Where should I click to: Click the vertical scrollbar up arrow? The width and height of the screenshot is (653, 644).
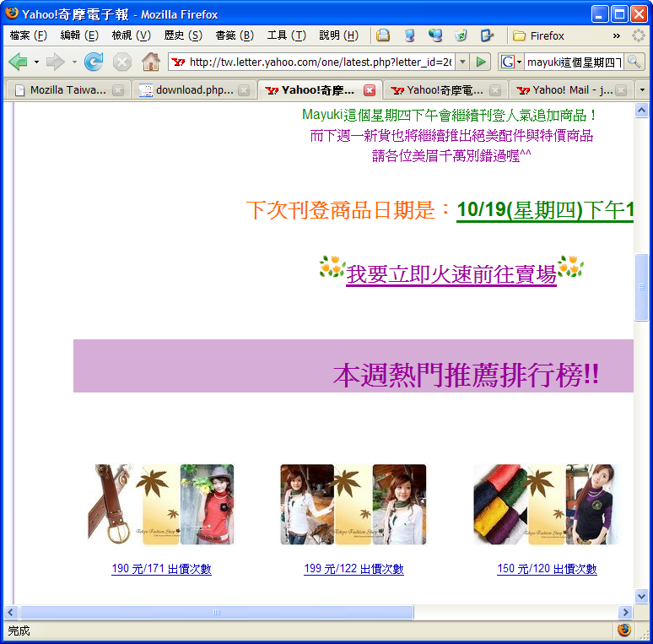coord(641,111)
